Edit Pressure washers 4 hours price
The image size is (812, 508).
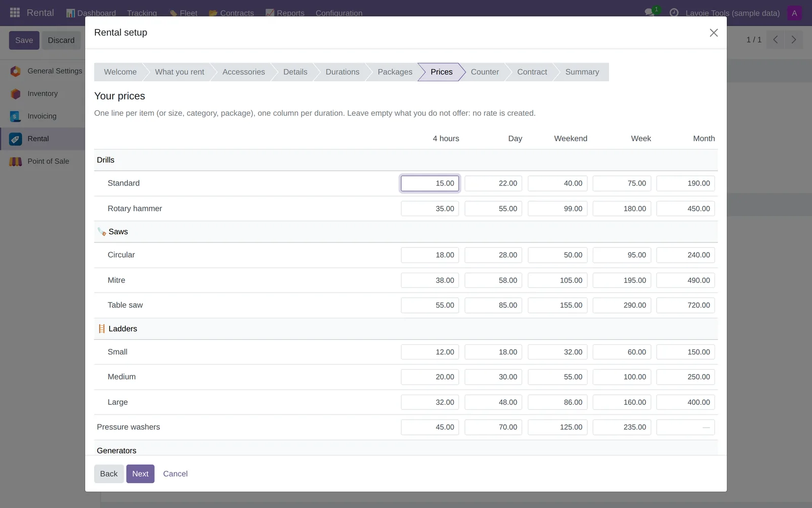[430, 427]
